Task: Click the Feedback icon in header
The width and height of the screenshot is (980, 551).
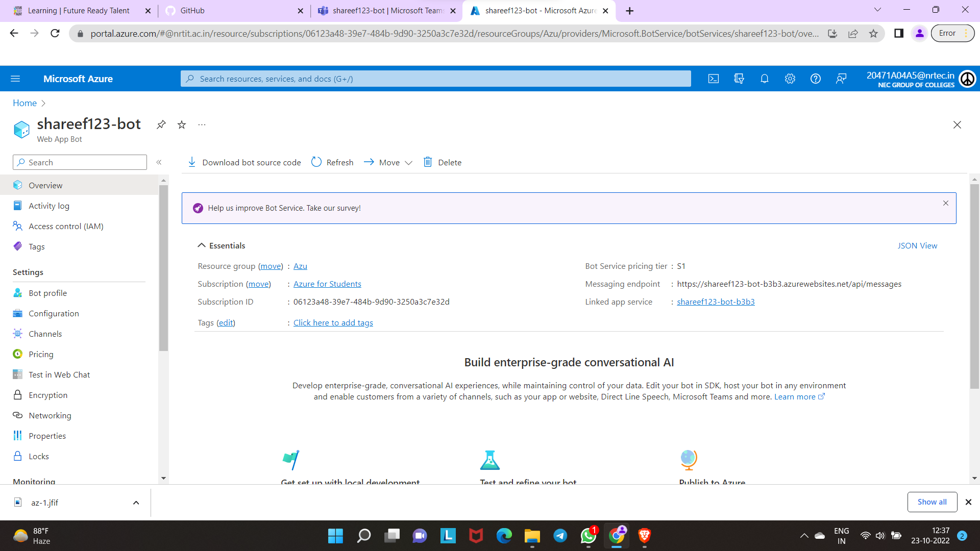Action: [841, 79]
